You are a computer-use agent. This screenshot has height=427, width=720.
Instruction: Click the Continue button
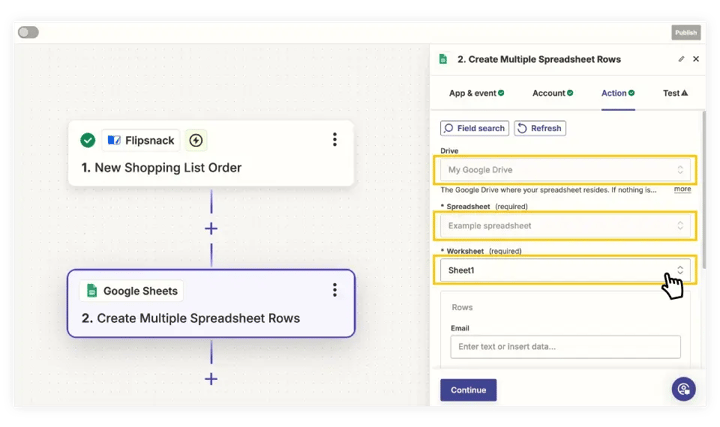click(x=468, y=390)
